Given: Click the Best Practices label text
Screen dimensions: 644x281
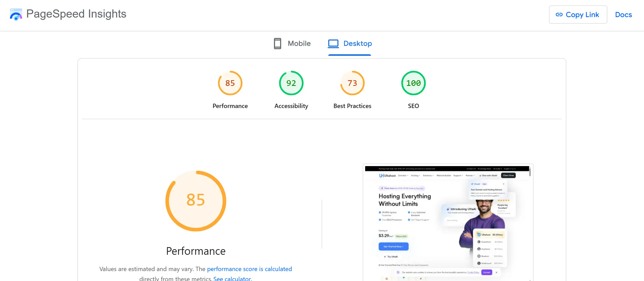Looking at the screenshot, I should [x=352, y=106].
